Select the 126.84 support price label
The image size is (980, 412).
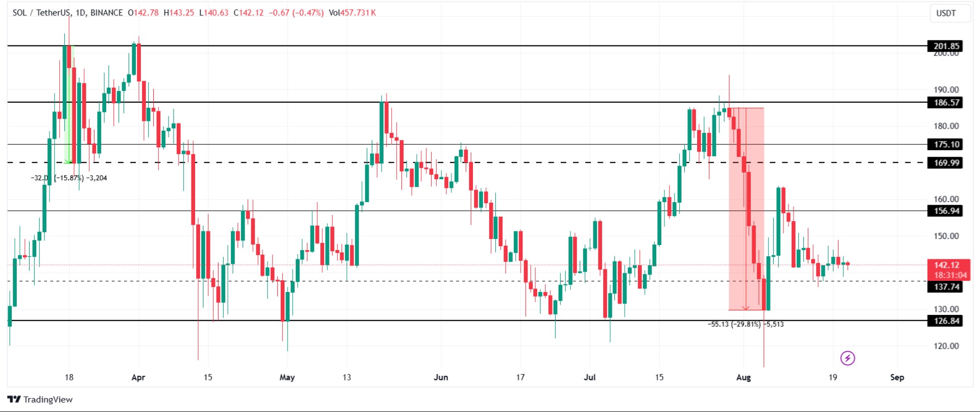tap(946, 321)
